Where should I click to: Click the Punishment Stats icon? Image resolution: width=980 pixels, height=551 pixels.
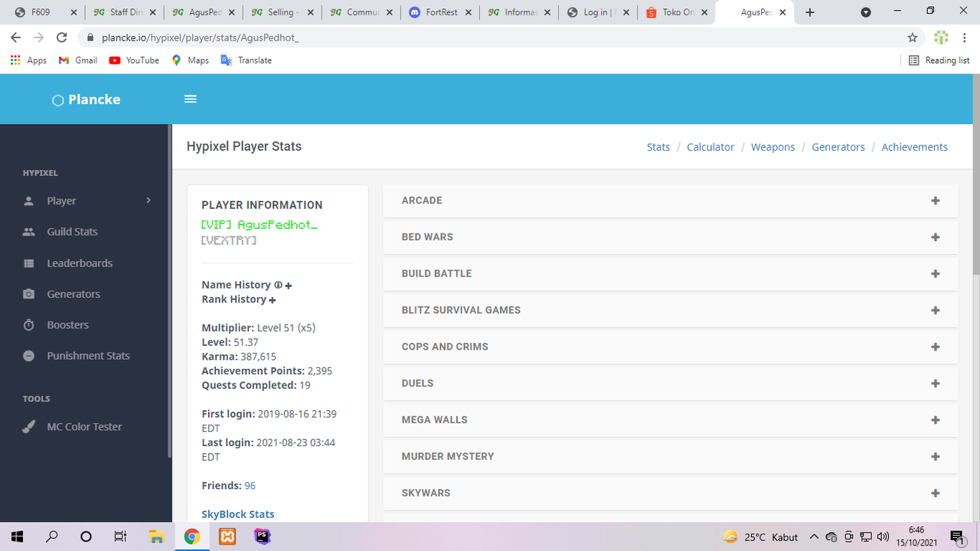(29, 356)
